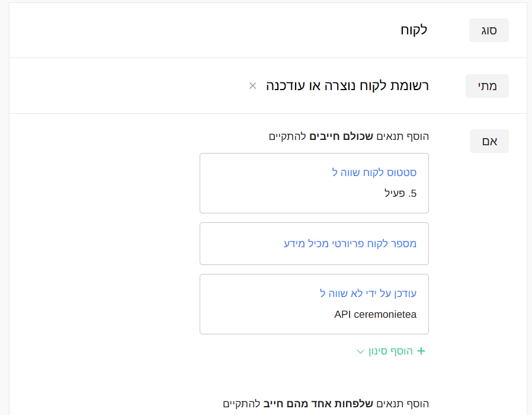532x415 pixels.
Task: Open the מספר לקוח פריורטי מכיל מידע condition
Action: pyautogui.click(x=350, y=244)
